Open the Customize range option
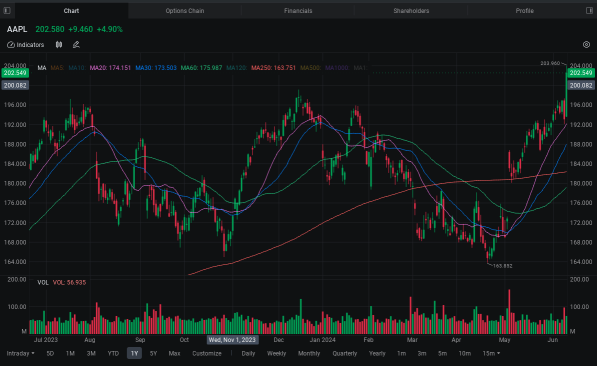Image resolution: width=597 pixels, height=366 pixels. pos(207,353)
